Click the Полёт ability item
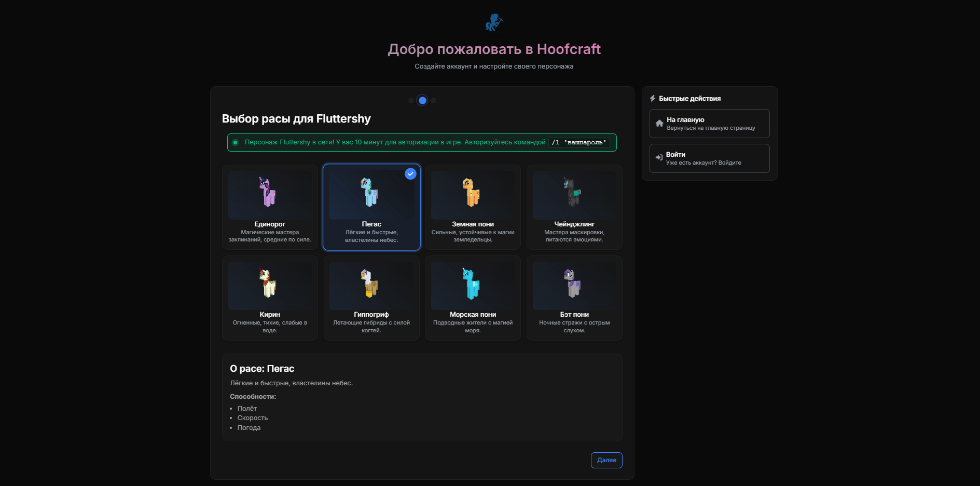 [247, 409]
